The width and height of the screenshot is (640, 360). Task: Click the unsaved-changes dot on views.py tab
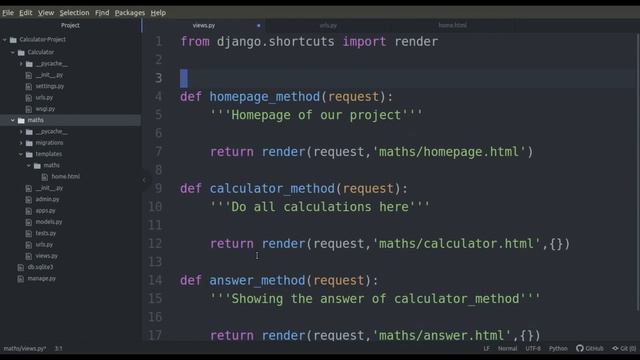[x=258, y=25]
